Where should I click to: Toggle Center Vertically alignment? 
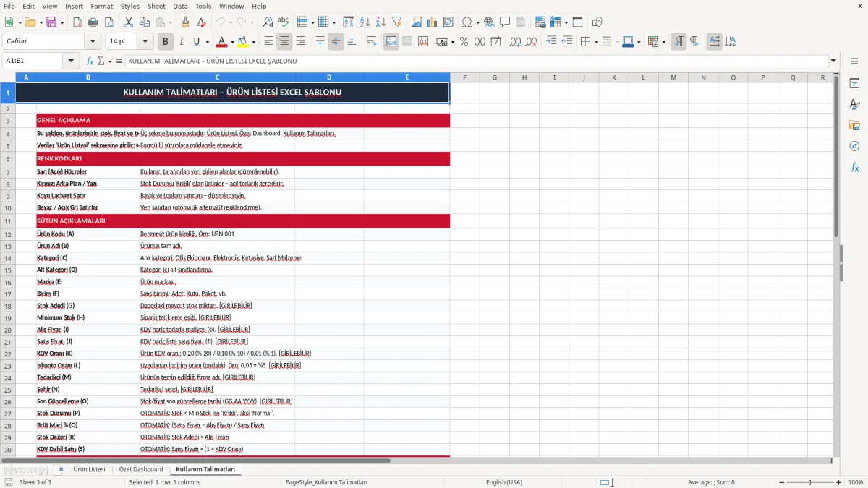coord(336,42)
